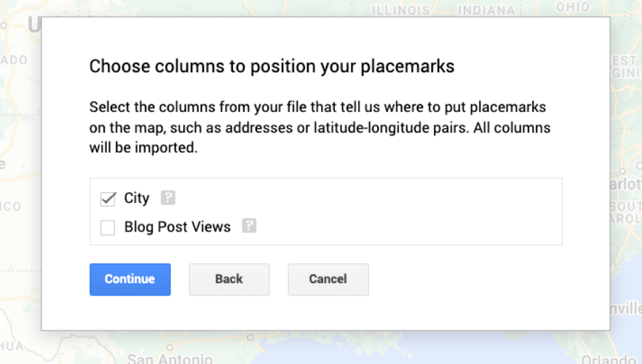Uncheck the City checkbox

pyautogui.click(x=108, y=199)
